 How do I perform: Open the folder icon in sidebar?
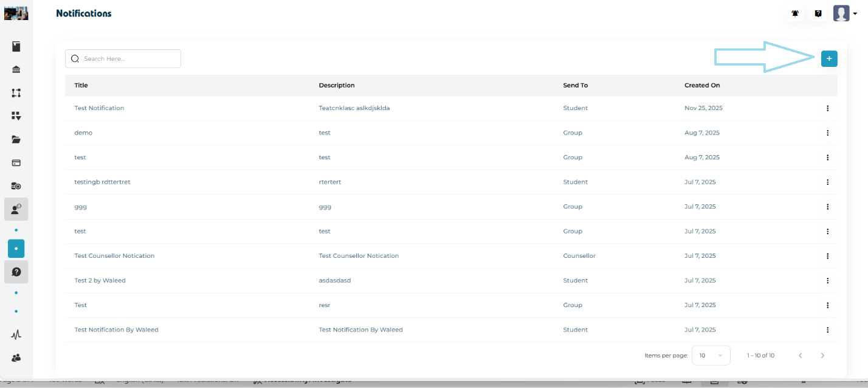(16, 139)
